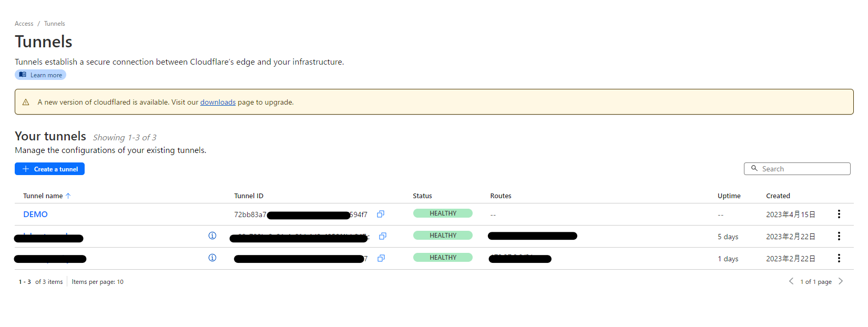This screenshot has height=327, width=868.
Task: Click the Created column header
Action: (778, 196)
